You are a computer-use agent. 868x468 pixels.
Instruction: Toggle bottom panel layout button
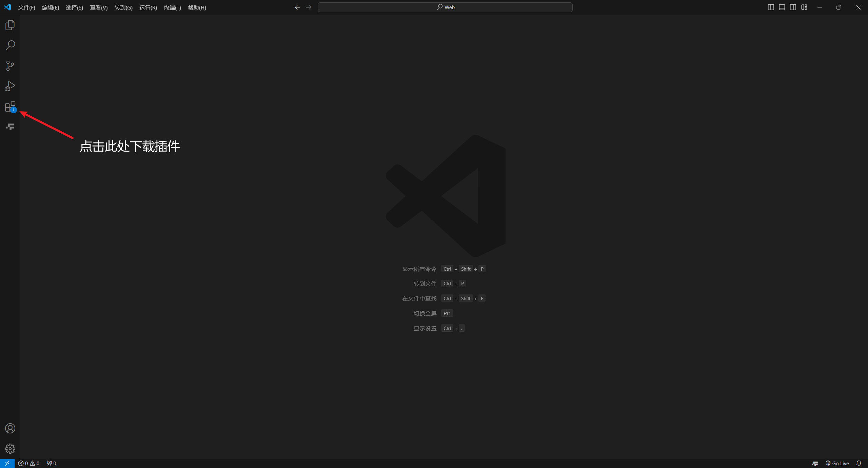(x=782, y=7)
